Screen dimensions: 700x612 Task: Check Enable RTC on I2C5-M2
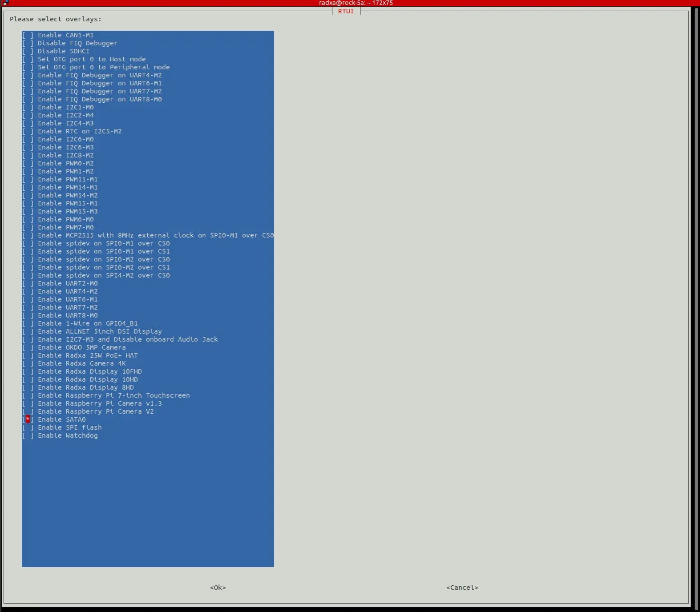(28, 131)
